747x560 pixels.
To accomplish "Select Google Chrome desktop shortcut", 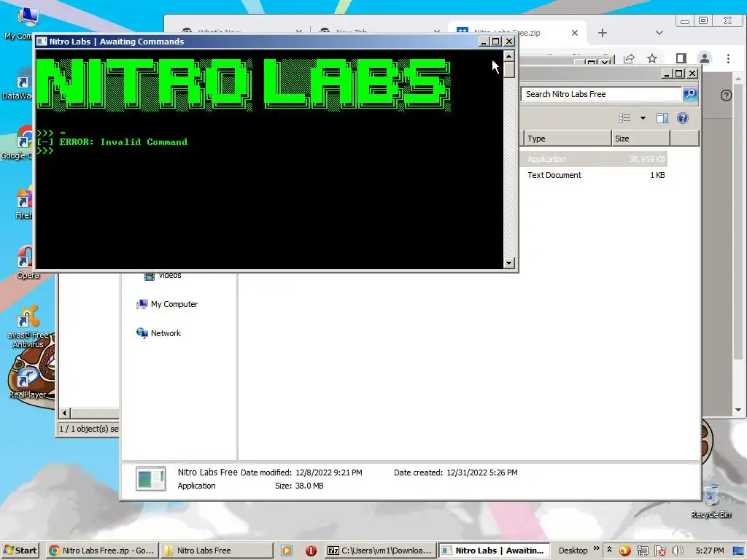I will 18,142.
